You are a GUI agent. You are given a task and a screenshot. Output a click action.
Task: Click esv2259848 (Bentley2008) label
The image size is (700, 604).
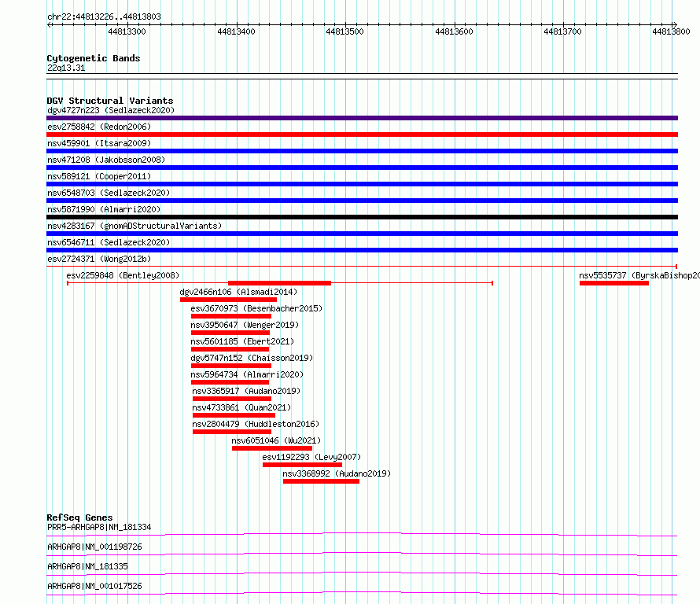pyautogui.click(x=123, y=275)
